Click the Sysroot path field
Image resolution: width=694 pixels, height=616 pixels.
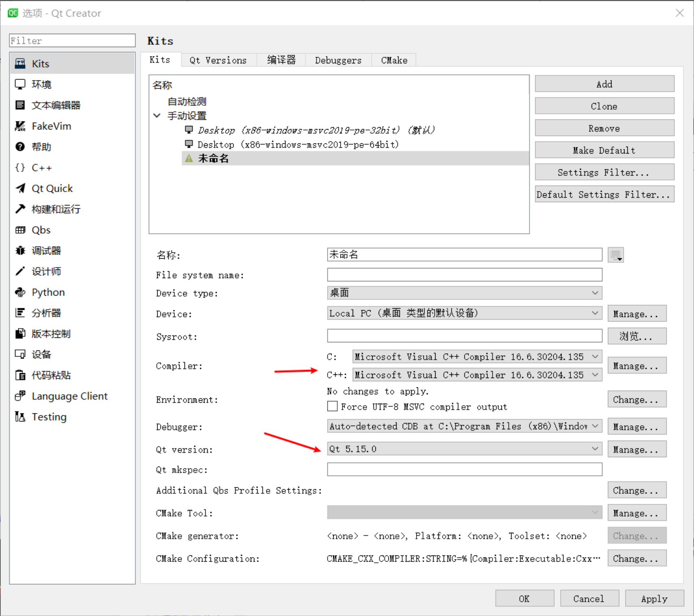(464, 336)
